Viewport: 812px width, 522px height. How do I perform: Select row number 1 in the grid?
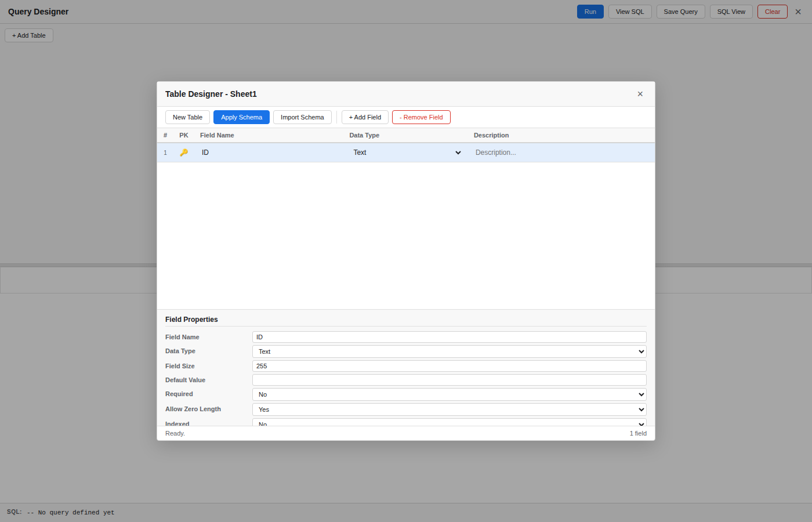point(165,153)
